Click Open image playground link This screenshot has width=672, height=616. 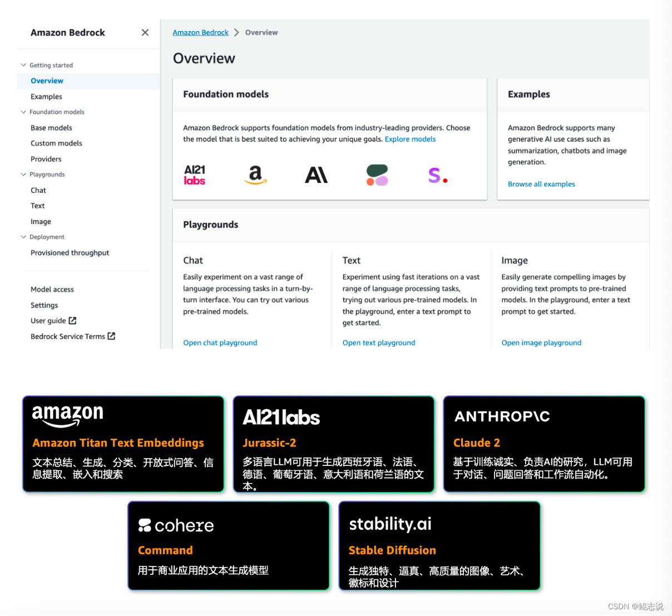pyautogui.click(x=541, y=342)
